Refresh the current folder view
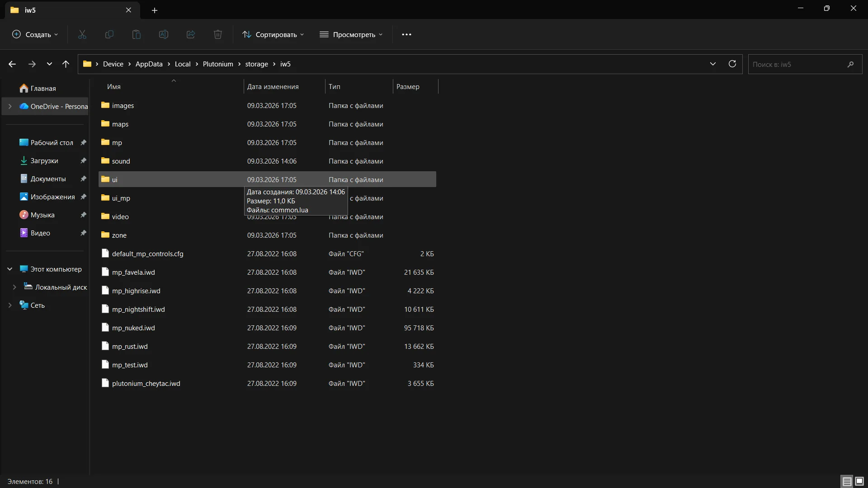Image resolution: width=868 pixels, height=488 pixels. pyautogui.click(x=732, y=64)
